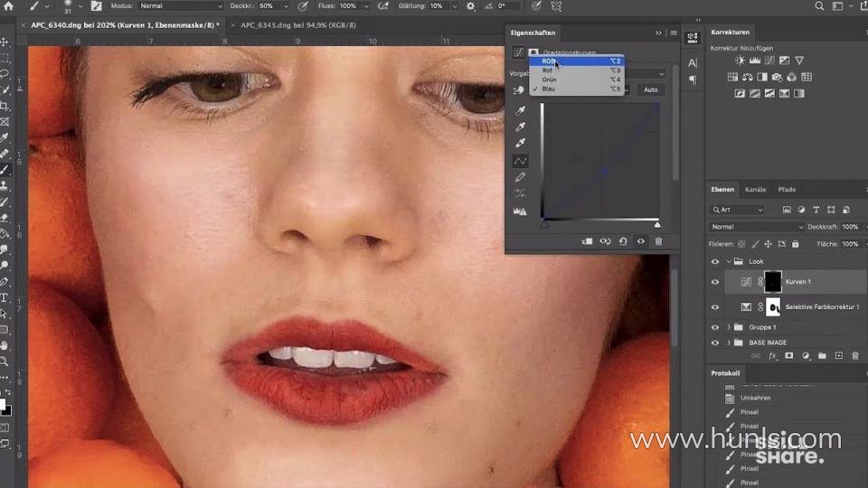Add Color Balance adjustment icon
The height and width of the screenshot is (488, 868).
tap(748, 77)
